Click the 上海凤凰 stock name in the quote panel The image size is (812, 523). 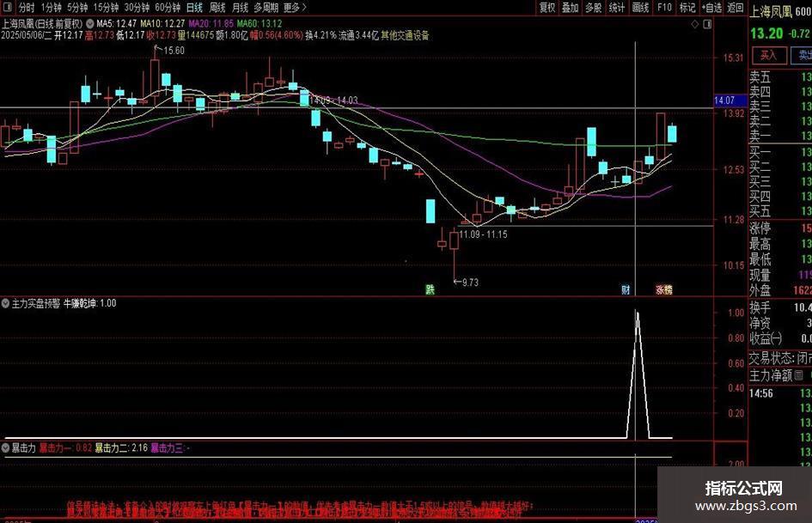[x=771, y=11]
